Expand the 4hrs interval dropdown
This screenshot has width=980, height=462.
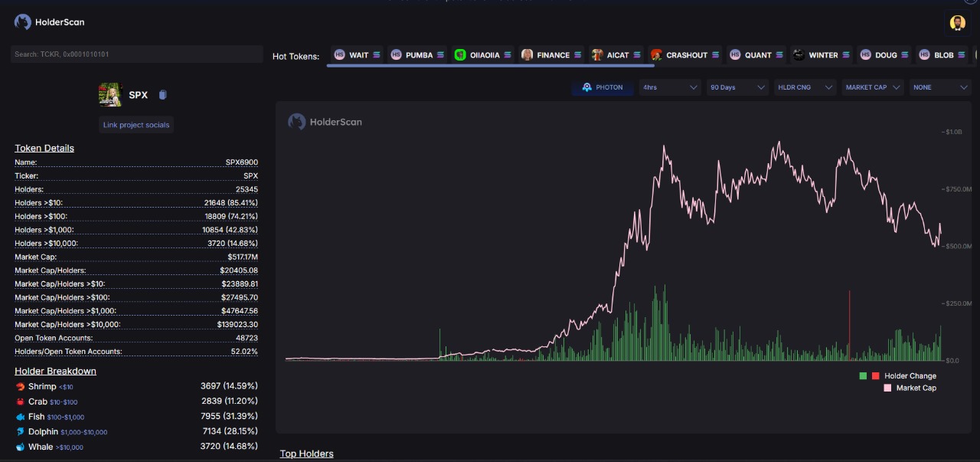tap(670, 87)
